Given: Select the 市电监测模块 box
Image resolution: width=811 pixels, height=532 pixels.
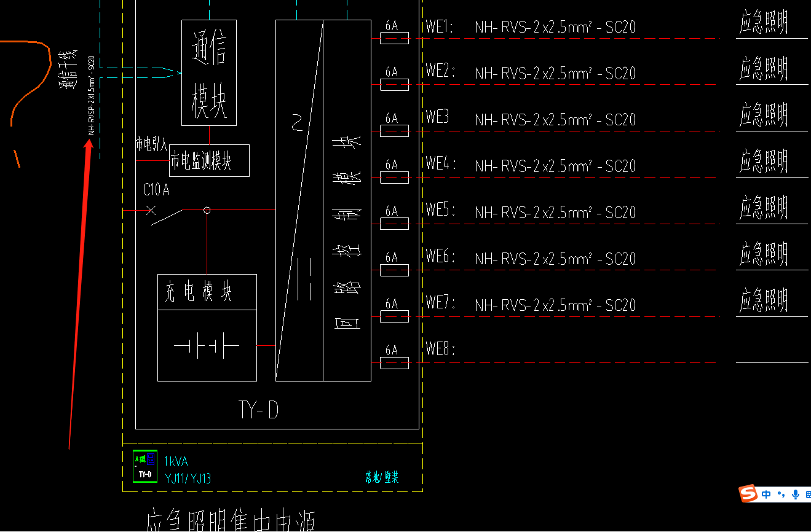Looking at the screenshot, I should click(209, 160).
